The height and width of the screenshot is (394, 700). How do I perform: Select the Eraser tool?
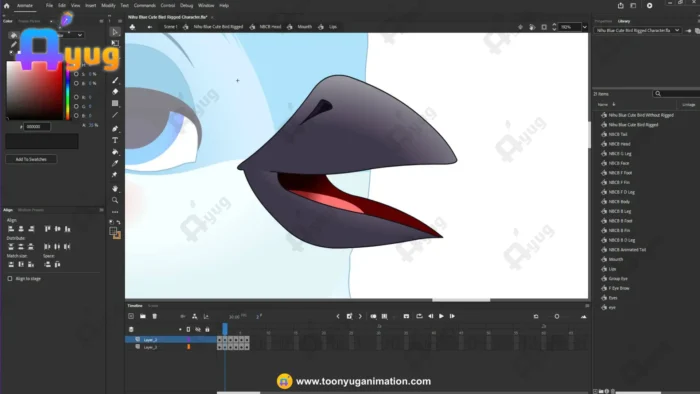(115, 91)
